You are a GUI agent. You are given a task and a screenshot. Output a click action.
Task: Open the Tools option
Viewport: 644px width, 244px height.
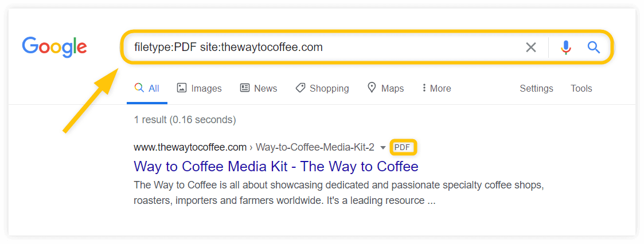click(x=581, y=89)
